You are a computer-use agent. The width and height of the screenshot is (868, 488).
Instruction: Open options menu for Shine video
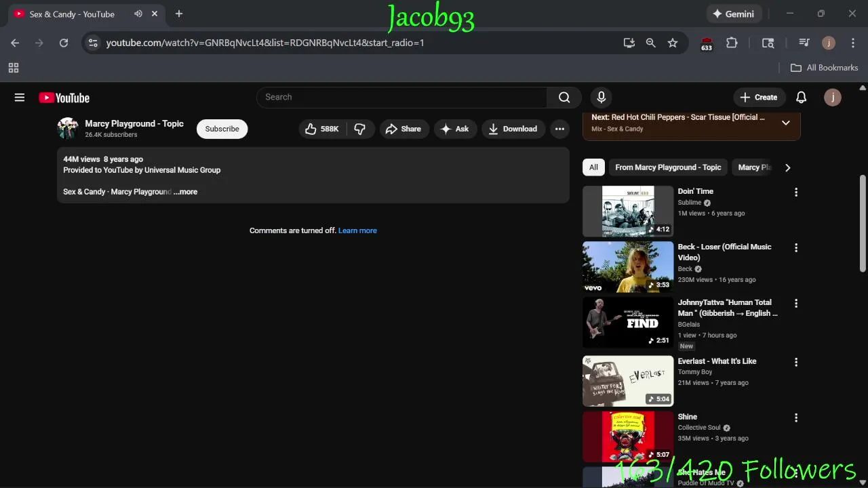click(796, 418)
